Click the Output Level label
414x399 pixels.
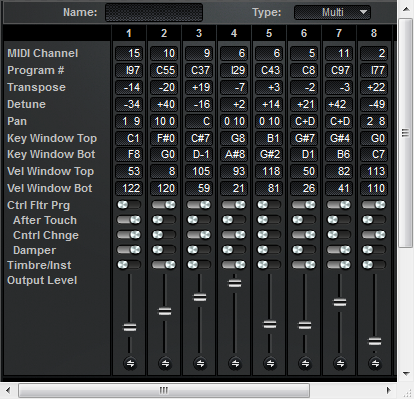click(42, 280)
